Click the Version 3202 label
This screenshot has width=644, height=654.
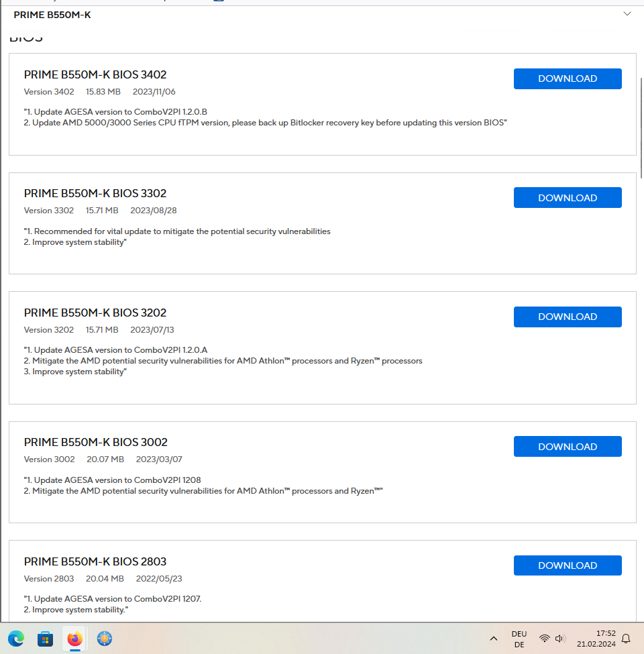coord(49,330)
